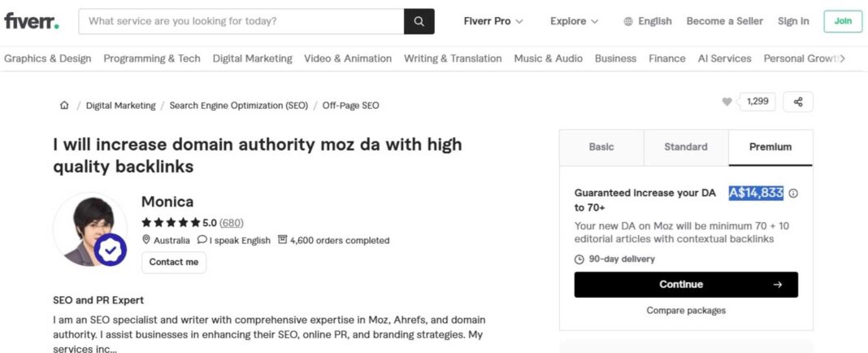This screenshot has width=868, height=353.
Task: Click the search magnifier button
Action: coord(419,21)
